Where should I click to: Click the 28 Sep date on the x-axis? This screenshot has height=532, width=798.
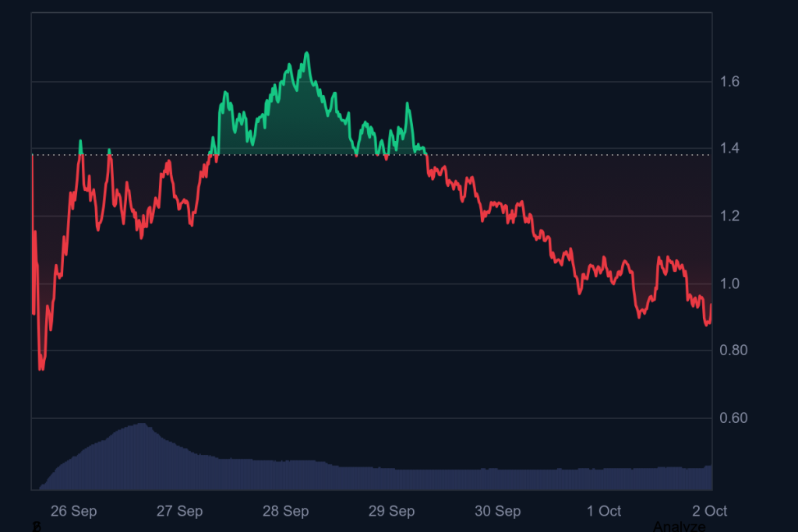click(285, 511)
